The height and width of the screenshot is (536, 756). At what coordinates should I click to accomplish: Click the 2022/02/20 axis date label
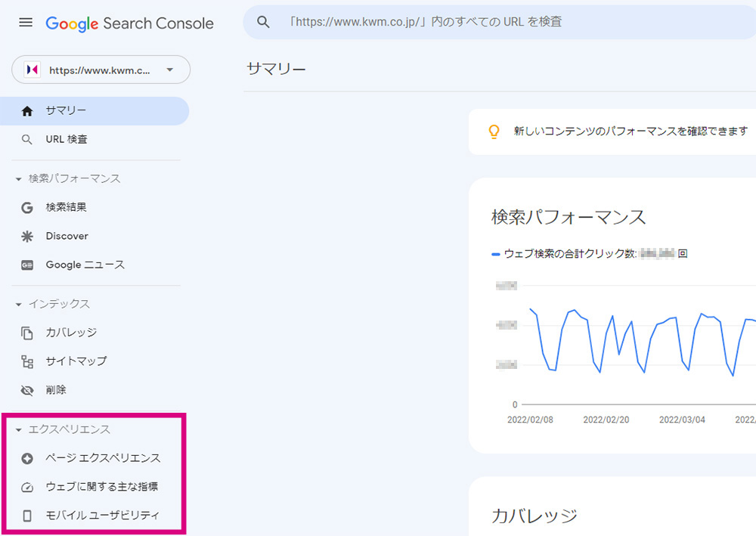606,420
